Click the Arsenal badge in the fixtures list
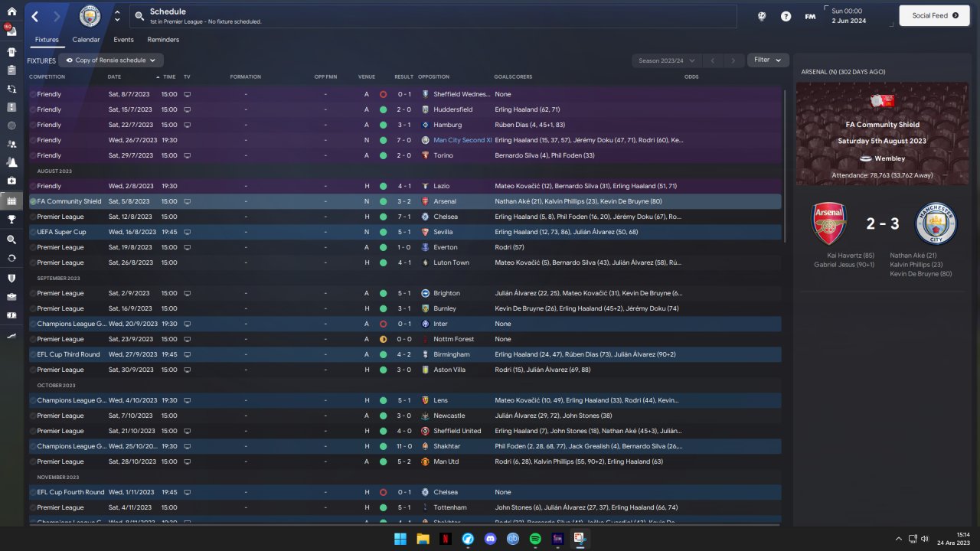This screenshot has width=980, height=551. tap(426, 201)
